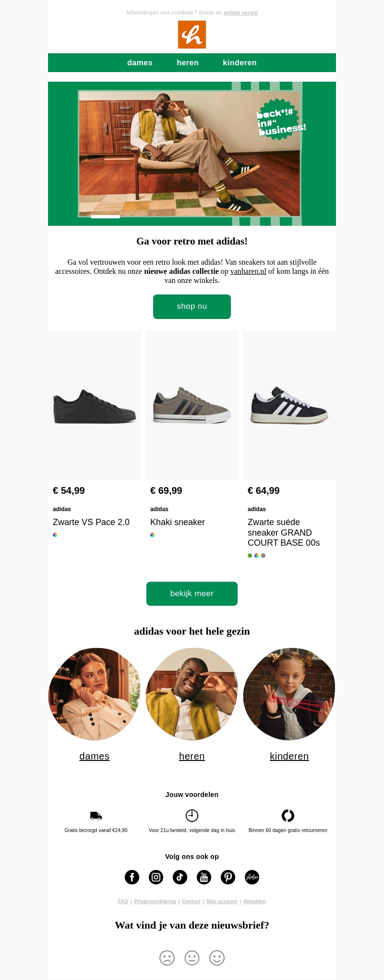This screenshot has width=384, height=980.
Task: Open the Instagram social icon
Action: tap(156, 877)
